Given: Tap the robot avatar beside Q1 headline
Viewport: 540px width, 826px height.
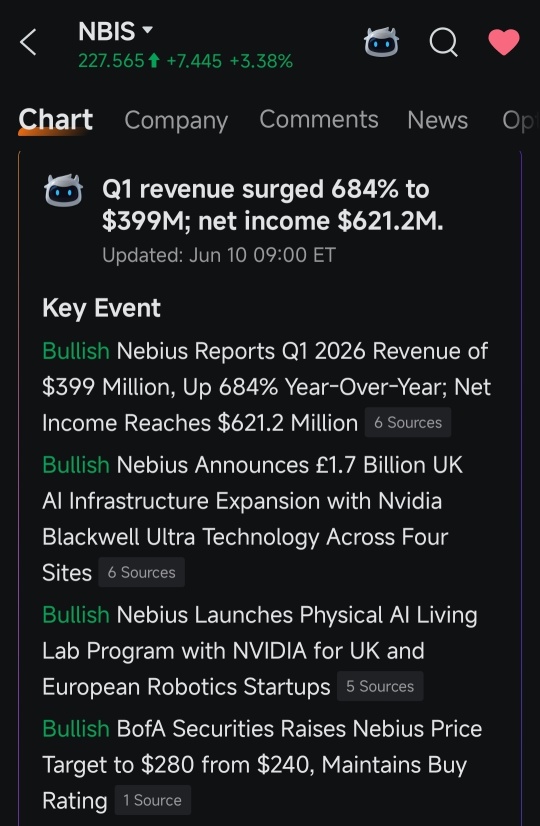Looking at the screenshot, I should 63,190.
